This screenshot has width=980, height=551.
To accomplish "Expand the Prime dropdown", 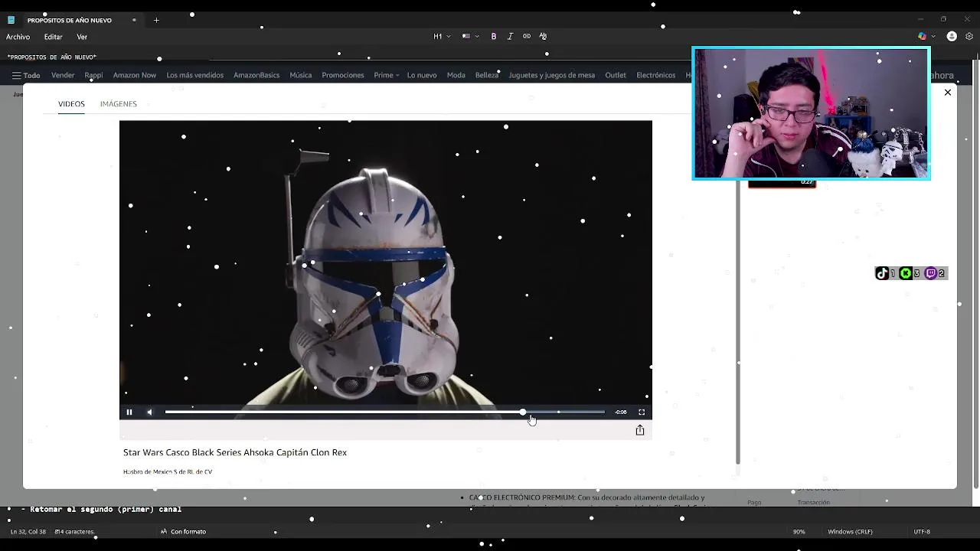I will (x=387, y=75).
